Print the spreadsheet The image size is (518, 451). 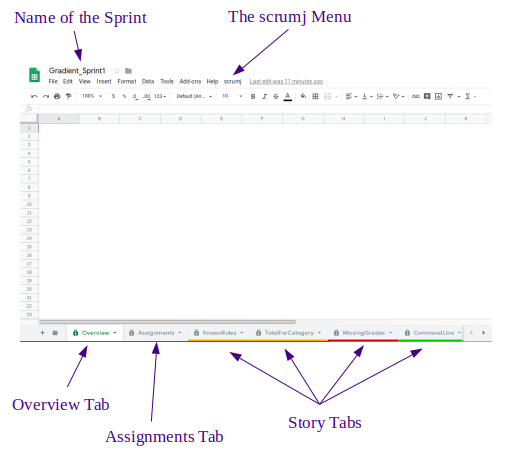[x=57, y=96]
